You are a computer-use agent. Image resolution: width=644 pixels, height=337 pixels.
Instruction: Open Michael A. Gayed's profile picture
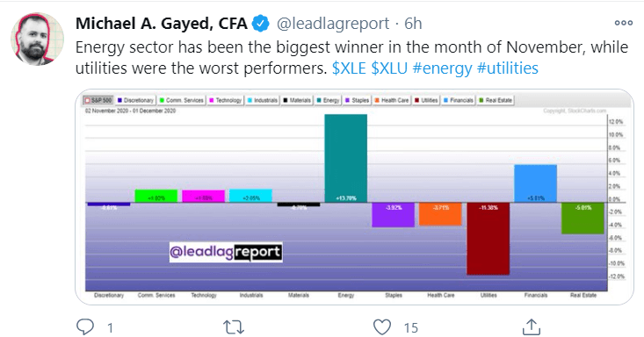[37, 39]
